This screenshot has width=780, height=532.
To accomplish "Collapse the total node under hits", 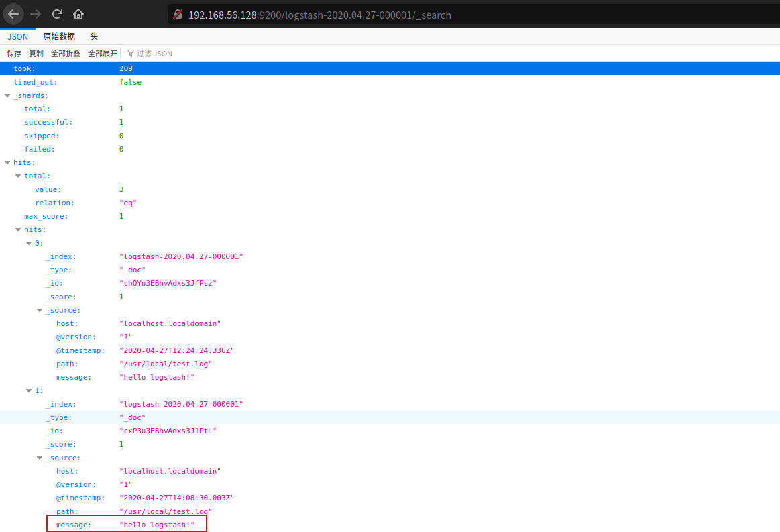I will [18, 175].
